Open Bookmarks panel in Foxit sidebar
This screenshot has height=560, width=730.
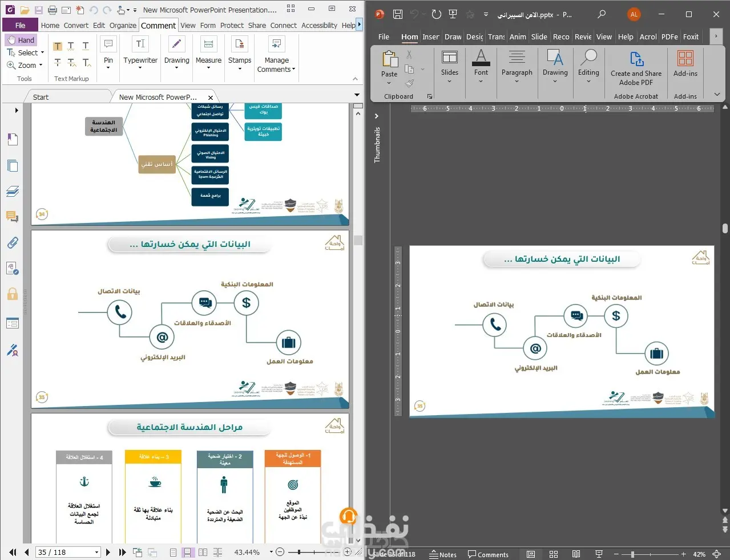pos(13,139)
